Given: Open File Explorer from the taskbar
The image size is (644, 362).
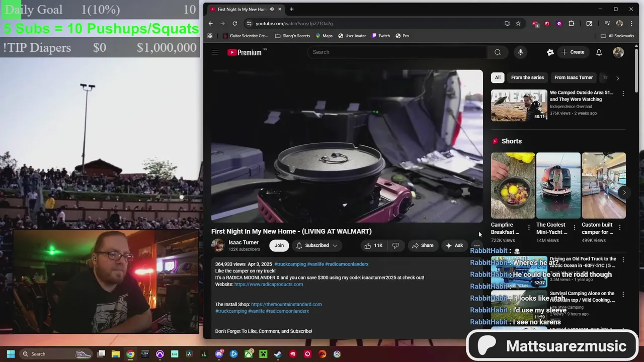Looking at the screenshot, I should point(115,354).
